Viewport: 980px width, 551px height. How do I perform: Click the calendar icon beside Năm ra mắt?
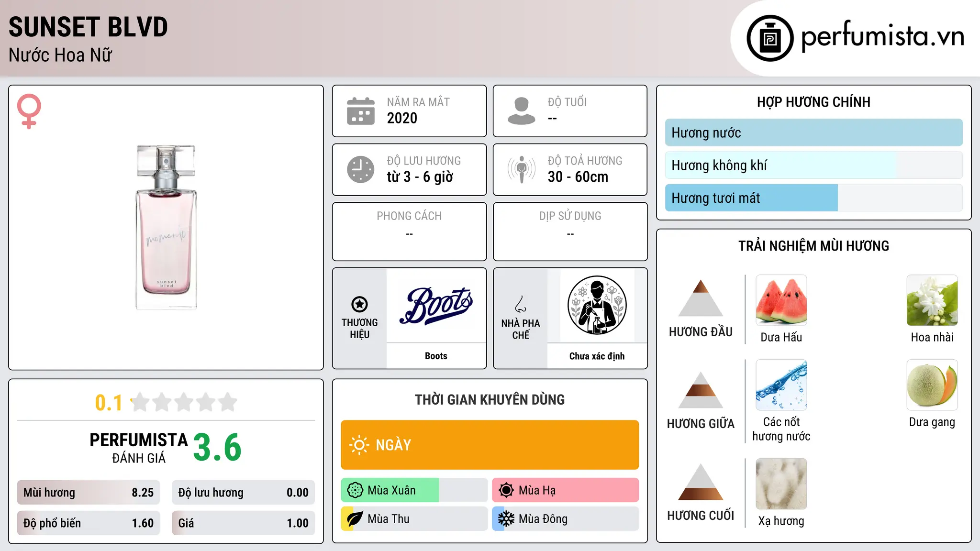coord(361,111)
